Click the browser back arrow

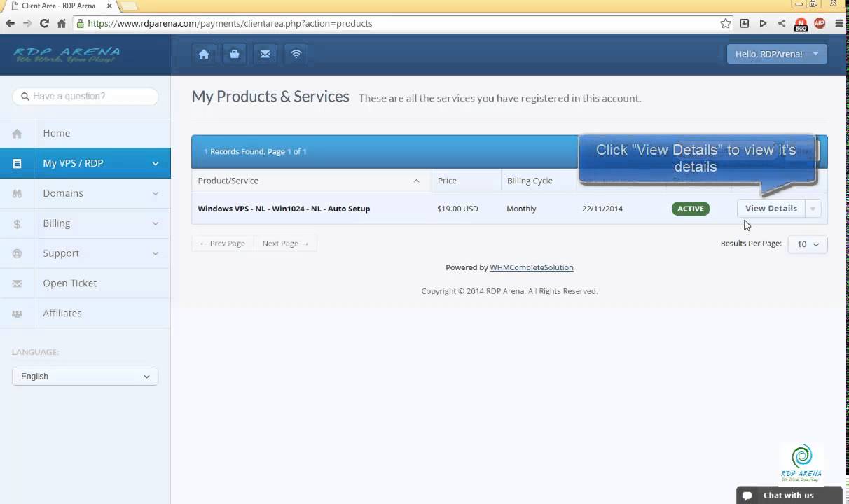pos(10,23)
